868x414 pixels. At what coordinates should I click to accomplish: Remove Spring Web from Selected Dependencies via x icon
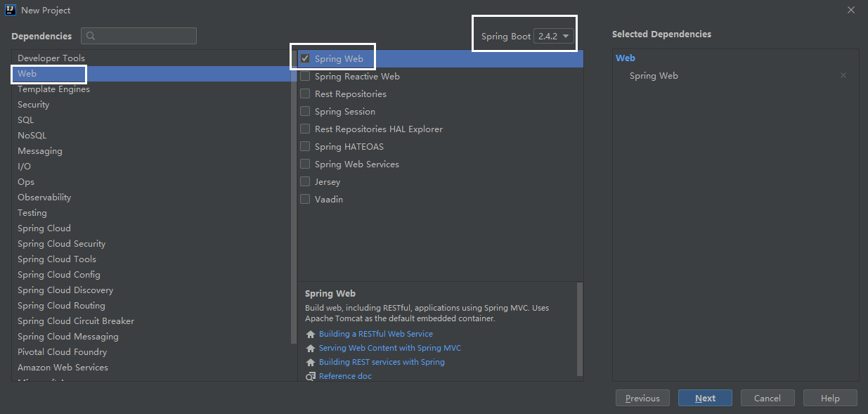tap(843, 76)
